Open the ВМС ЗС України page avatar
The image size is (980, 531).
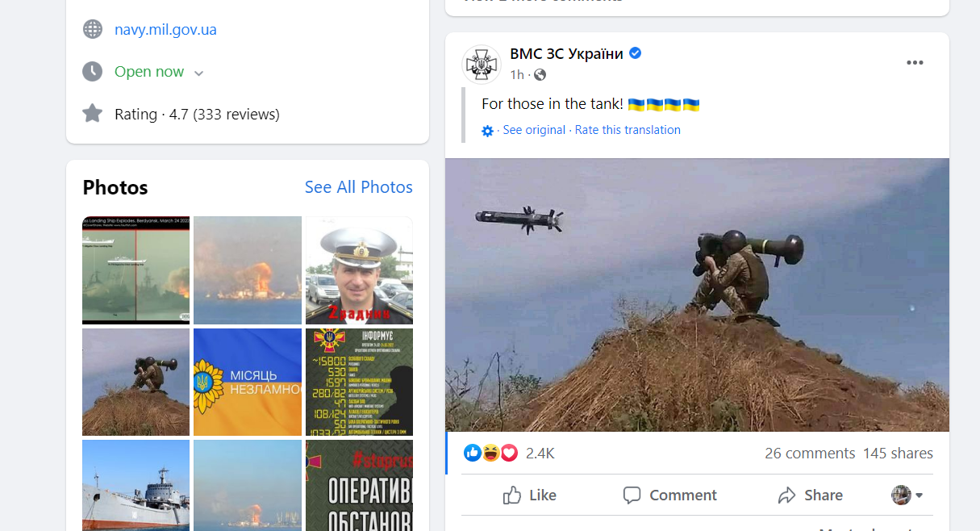pyautogui.click(x=482, y=64)
